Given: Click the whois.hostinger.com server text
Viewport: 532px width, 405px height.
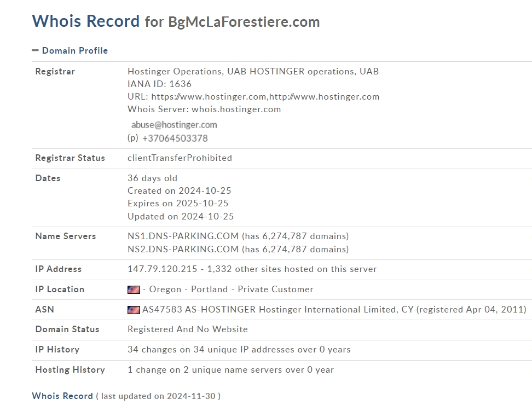Looking at the screenshot, I should point(236,109).
